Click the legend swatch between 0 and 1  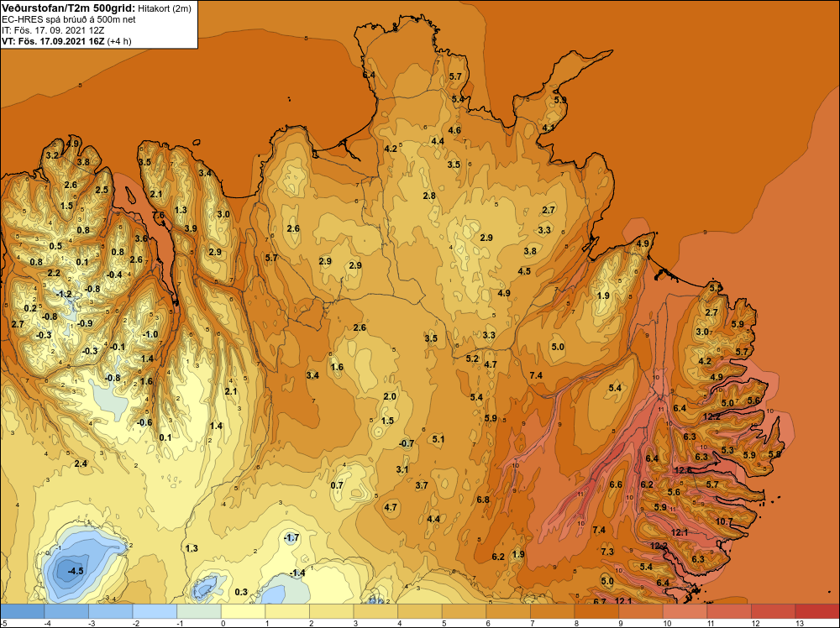[244, 611]
